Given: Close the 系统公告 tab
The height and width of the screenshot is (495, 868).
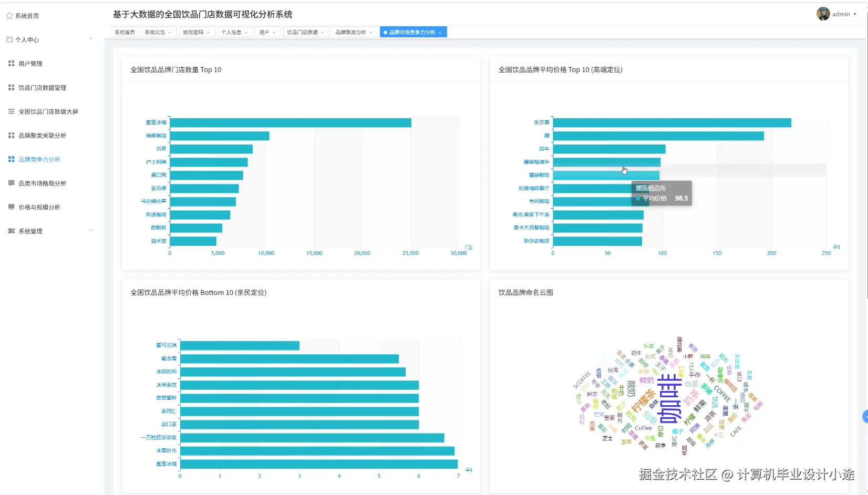Looking at the screenshot, I should coord(170,33).
